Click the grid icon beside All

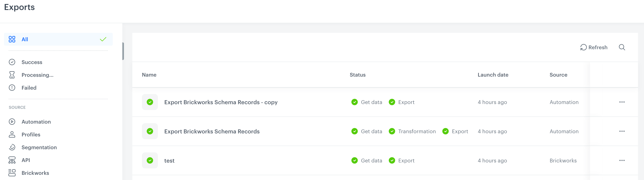[x=12, y=39]
